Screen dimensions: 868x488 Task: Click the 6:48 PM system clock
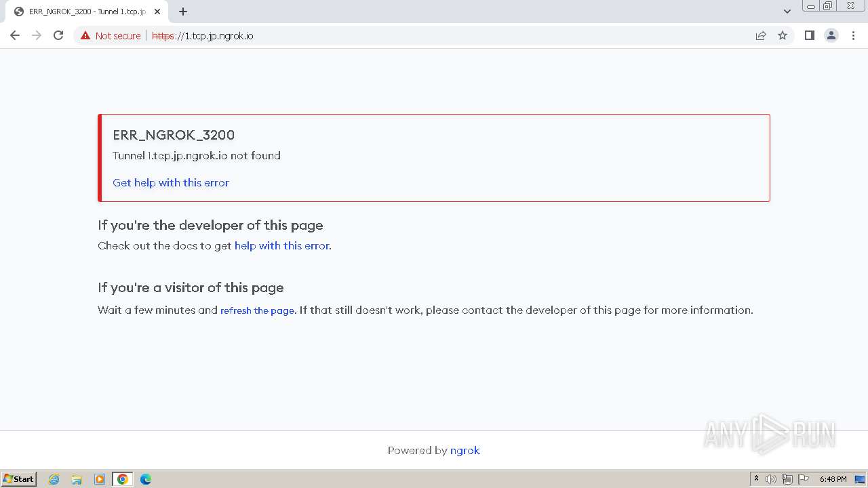[x=833, y=479]
